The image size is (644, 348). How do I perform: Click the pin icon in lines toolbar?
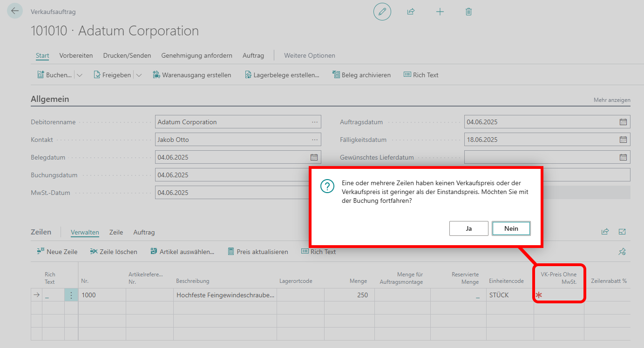tap(622, 252)
